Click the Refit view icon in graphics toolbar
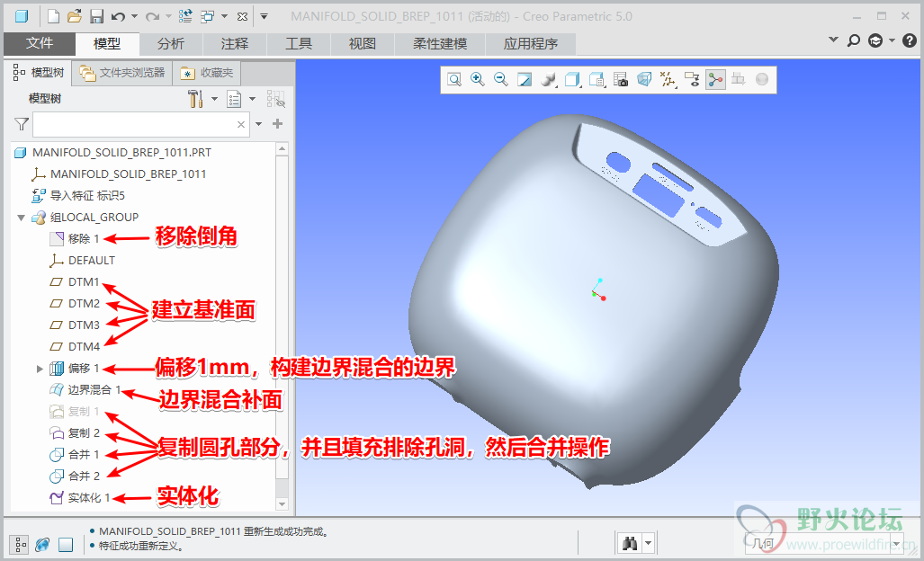Image resolution: width=924 pixels, height=561 pixels. point(454,79)
